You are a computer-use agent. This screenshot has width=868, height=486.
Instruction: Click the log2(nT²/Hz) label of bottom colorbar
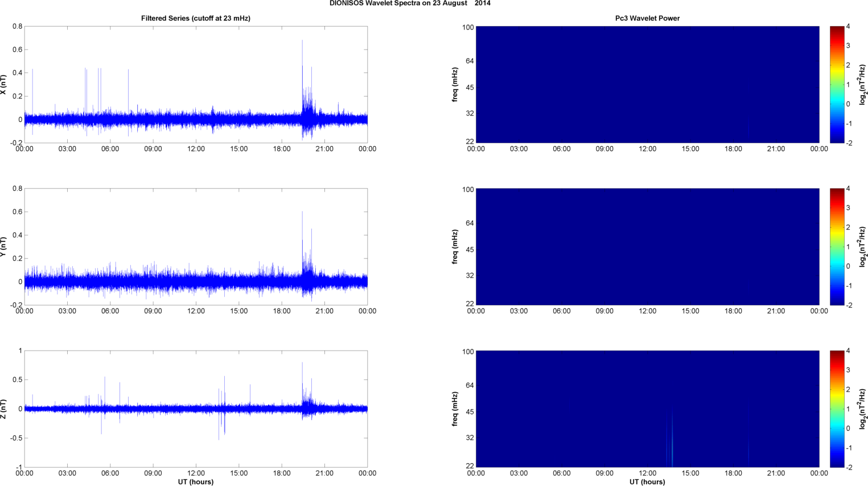click(x=863, y=409)
